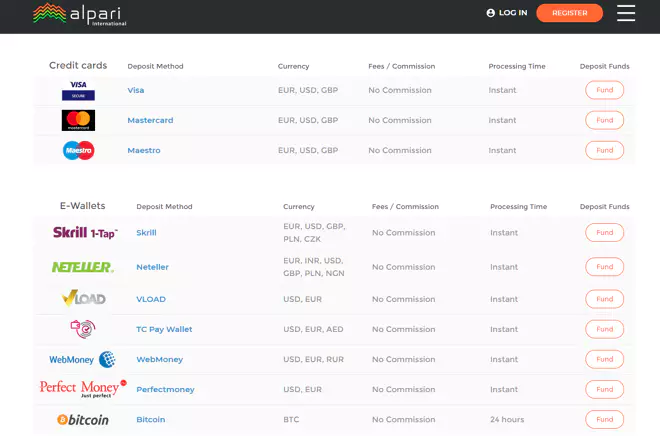Click the WebMoney logo
Image resolution: width=660 pixels, height=436 pixels.
tap(82, 359)
